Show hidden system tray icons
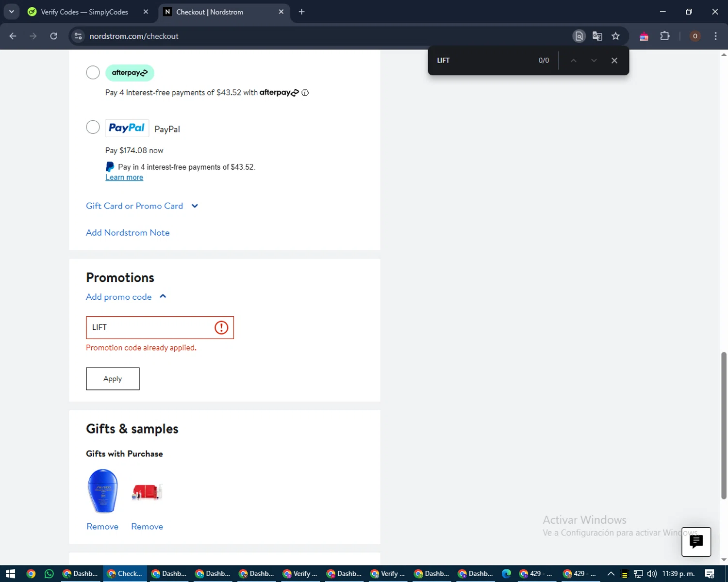 point(611,574)
